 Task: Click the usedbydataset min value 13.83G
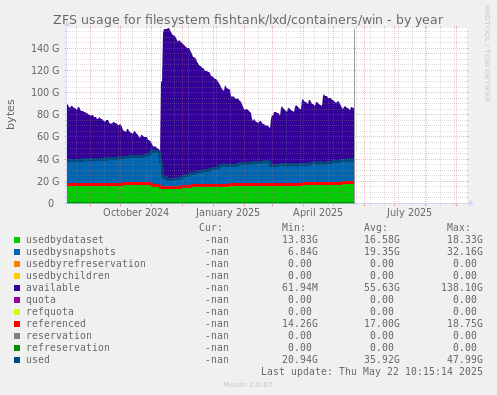(300, 240)
